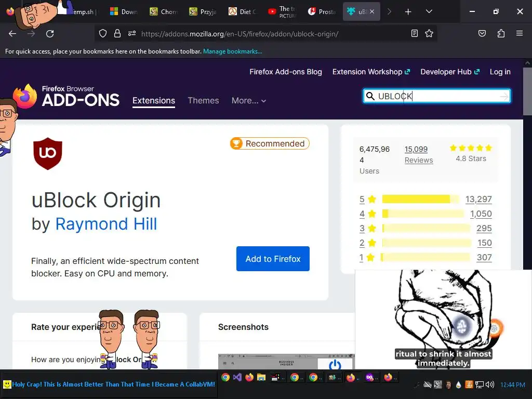The image size is (532, 399).
Task: Open the Extensions section
Action: tap(154, 101)
